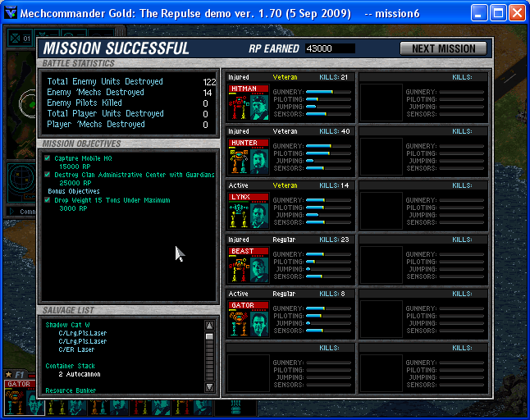Click Beast's mech damage icon
This screenshot has width=530, height=420.
coord(240,270)
